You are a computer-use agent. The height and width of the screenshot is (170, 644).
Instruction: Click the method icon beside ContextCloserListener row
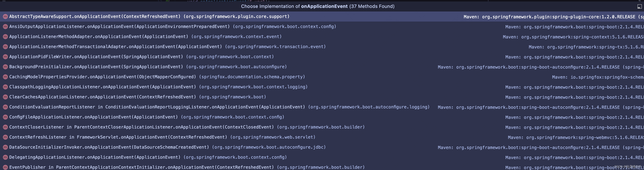[x=5, y=127]
